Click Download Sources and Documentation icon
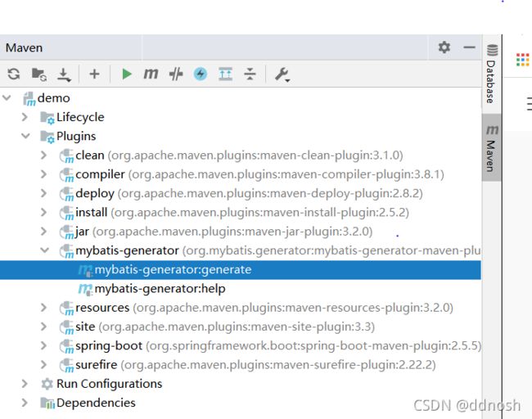Image resolution: width=532 pixels, height=419 pixels. (x=64, y=74)
